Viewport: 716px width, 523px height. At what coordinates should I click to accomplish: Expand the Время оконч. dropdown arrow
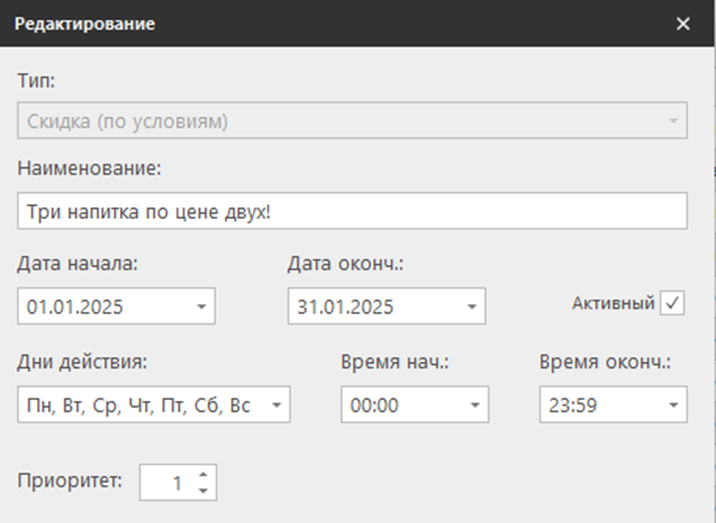pyautogui.click(x=673, y=405)
